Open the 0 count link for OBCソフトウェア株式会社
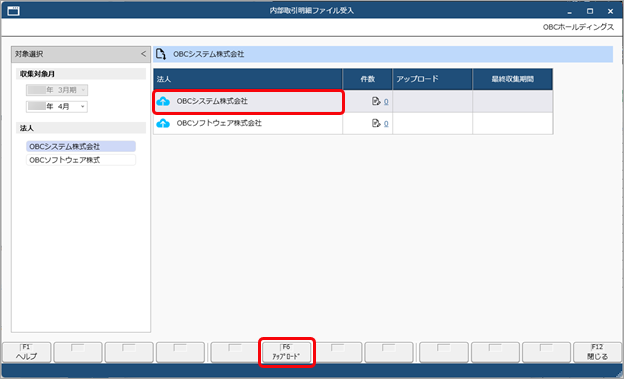This screenshot has width=624, height=379. click(386, 124)
